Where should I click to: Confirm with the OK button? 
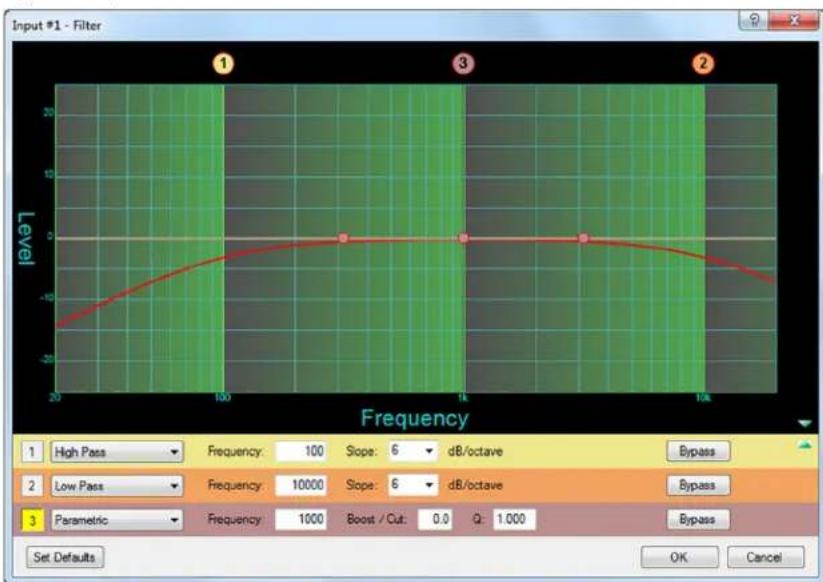tap(679, 557)
